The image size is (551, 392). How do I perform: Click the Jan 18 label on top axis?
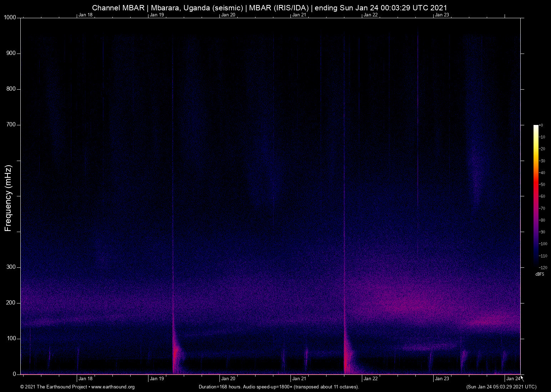(85, 15)
